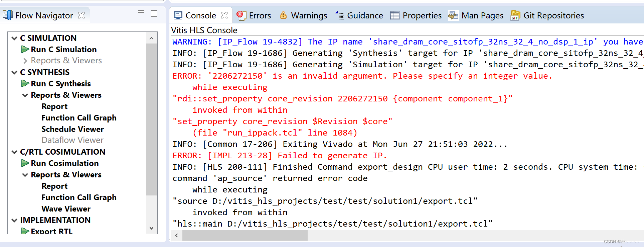Switch to the Console tab
Viewport: 644px width, 247px height.
[x=200, y=15]
